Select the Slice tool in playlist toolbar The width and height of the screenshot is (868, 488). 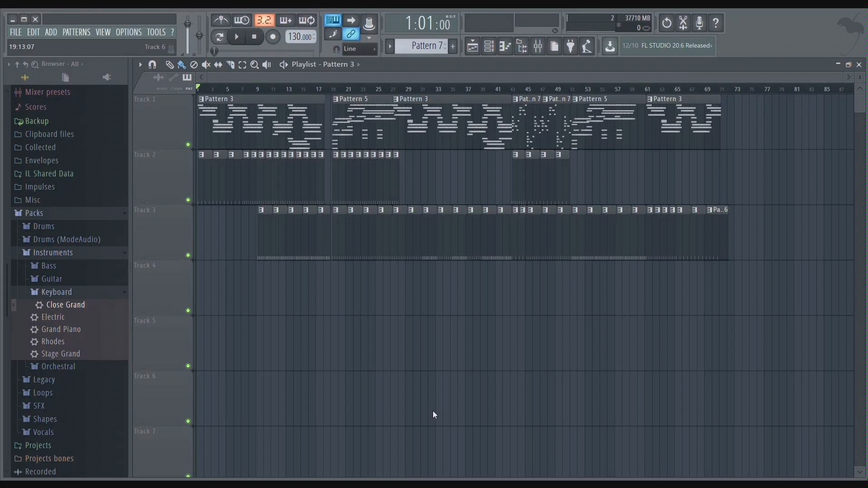point(231,65)
